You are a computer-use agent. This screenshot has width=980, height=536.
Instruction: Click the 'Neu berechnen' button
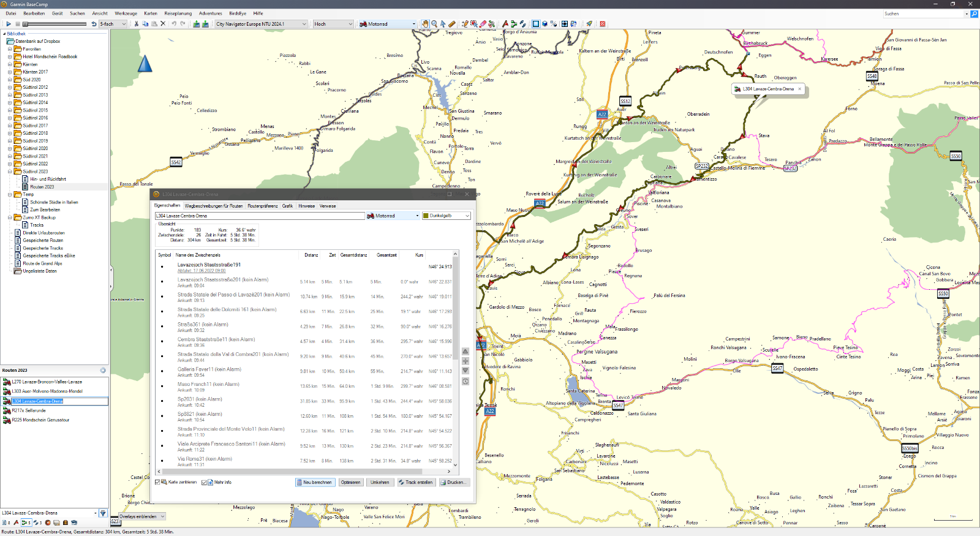(315, 482)
